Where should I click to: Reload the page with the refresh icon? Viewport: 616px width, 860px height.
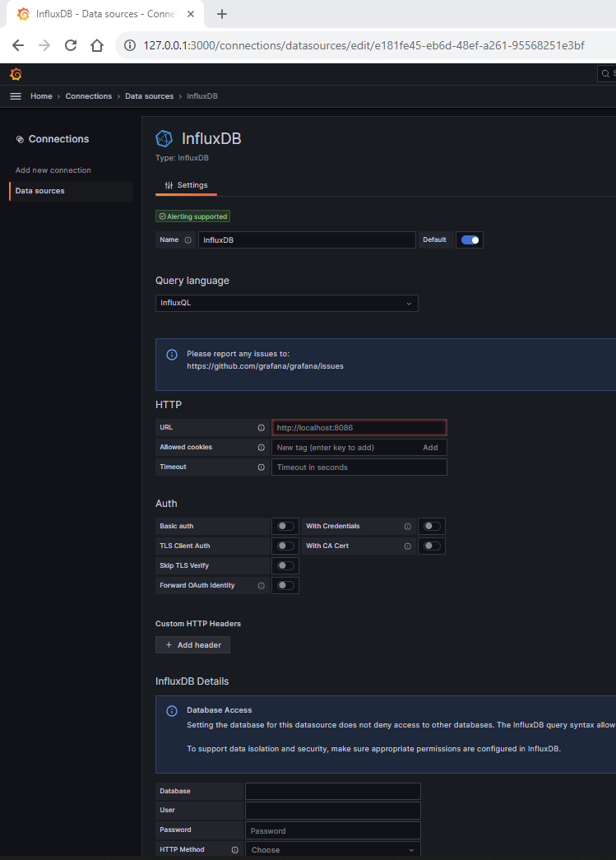71,45
